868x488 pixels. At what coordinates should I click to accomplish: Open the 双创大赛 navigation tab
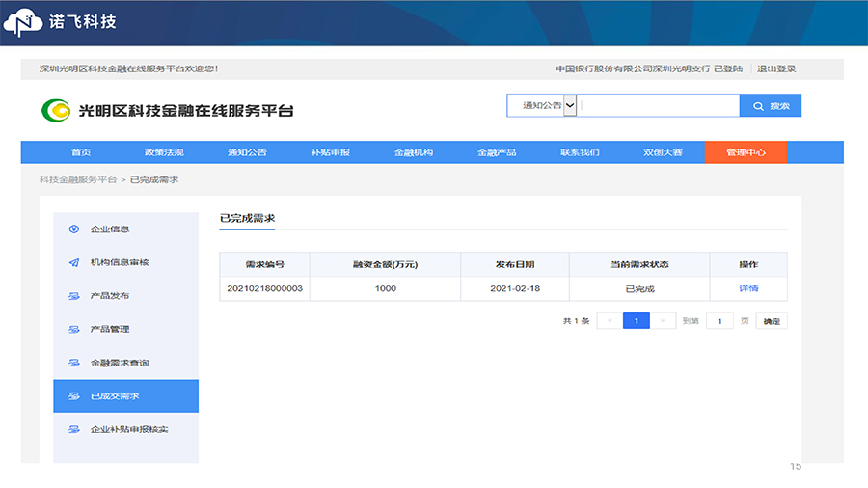[x=664, y=152]
